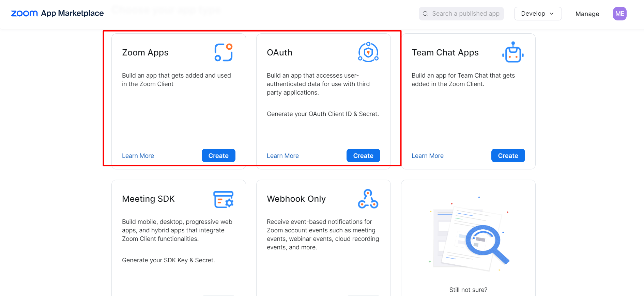Click the Zoom logo
The height and width of the screenshot is (296, 644).
coord(24,14)
